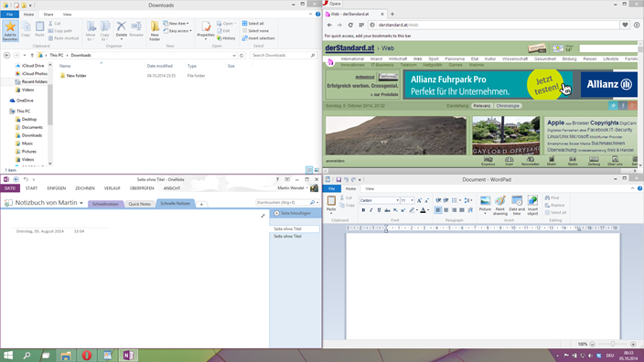This screenshot has width=644, height=362.
Task: Open WordPad View tab
Action: (370, 189)
